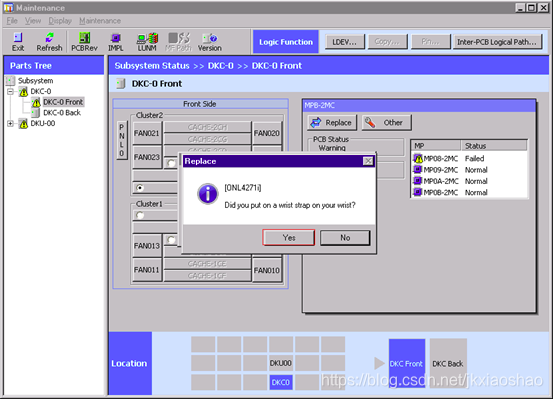Viewport: 553px width, 399px height.
Task: Click the Replace button in MPB-2MC panel
Action: pyautogui.click(x=332, y=123)
